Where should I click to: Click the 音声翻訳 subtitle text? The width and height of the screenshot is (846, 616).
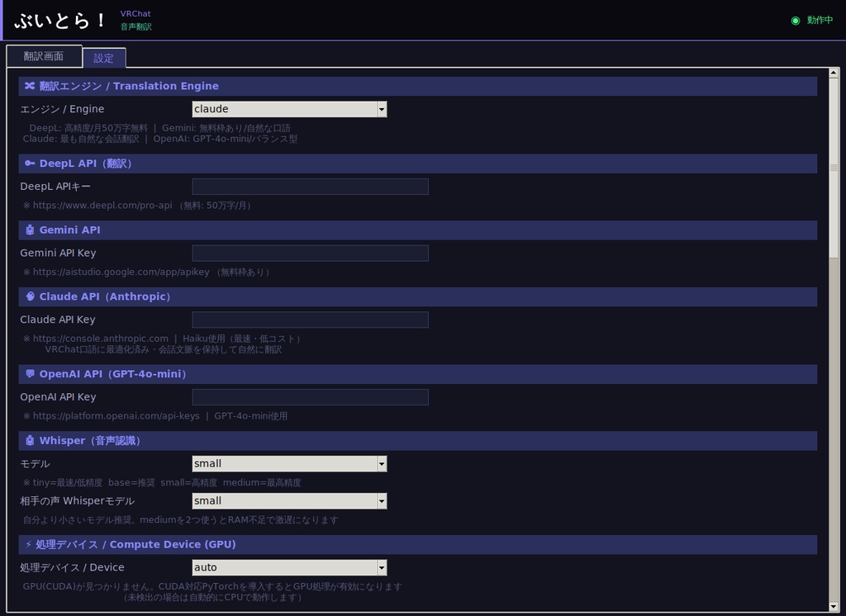136,26
